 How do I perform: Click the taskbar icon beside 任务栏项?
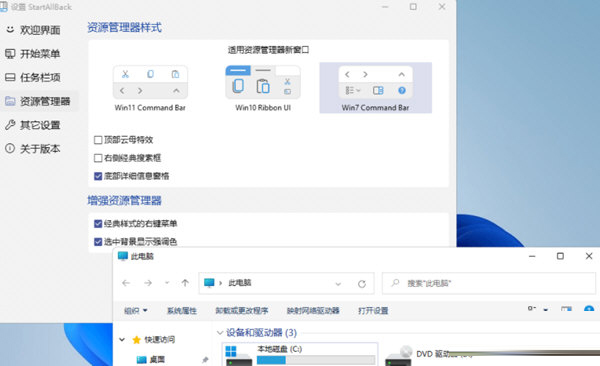point(10,77)
